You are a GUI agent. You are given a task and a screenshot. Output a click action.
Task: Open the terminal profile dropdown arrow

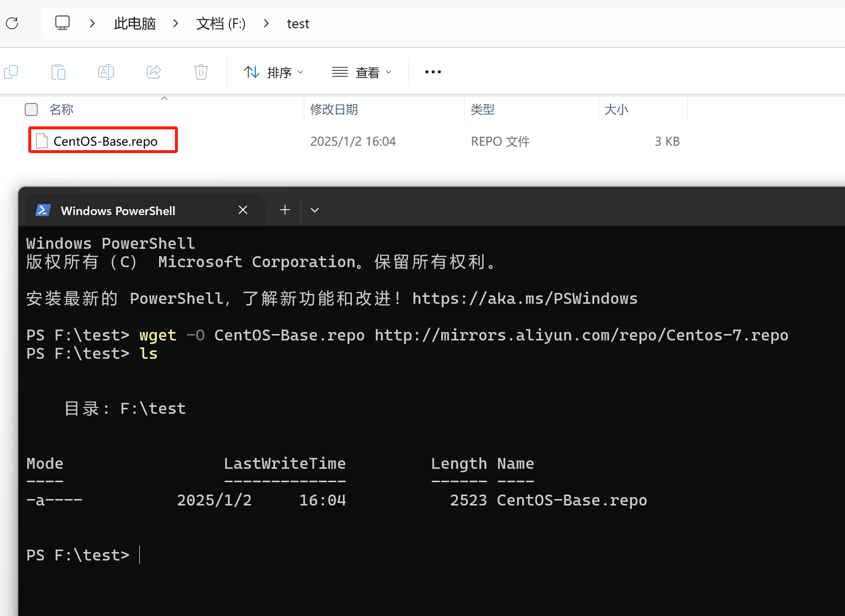click(315, 210)
